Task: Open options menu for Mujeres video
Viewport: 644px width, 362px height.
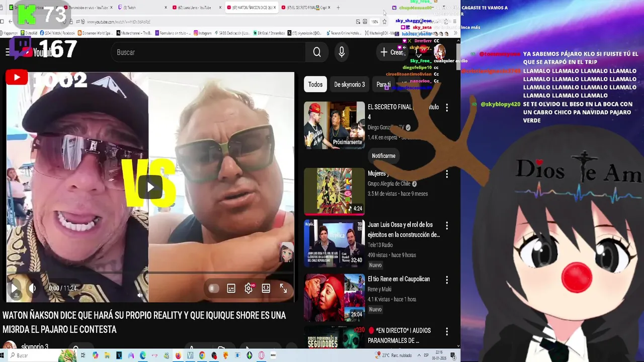Action: tap(447, 174)
